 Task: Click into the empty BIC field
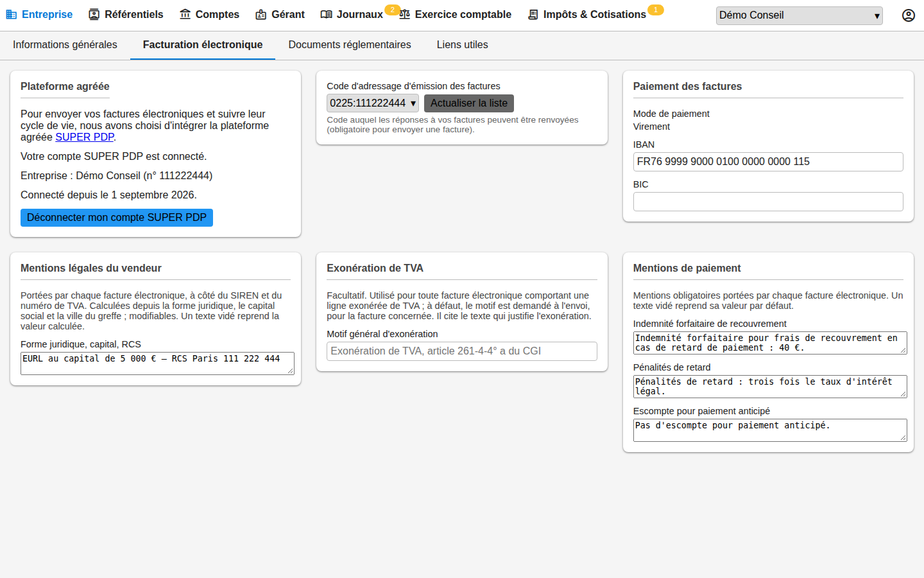tap(768, 202)
